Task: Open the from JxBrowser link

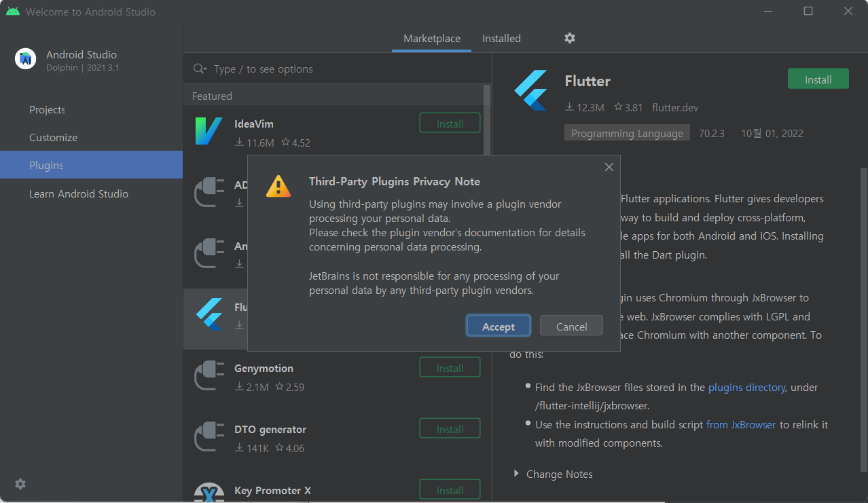Action: (x=741, y=424)
